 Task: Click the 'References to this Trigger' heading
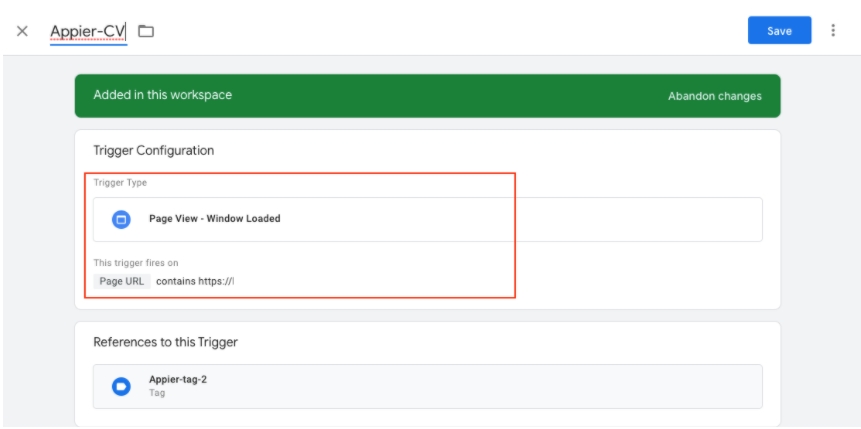(x=165, y=342)
